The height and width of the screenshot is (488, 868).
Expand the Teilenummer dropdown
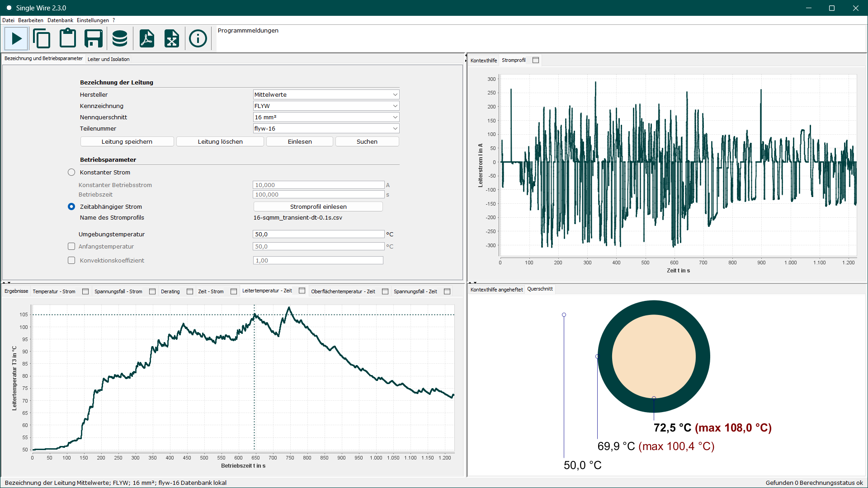coord(326,128)
